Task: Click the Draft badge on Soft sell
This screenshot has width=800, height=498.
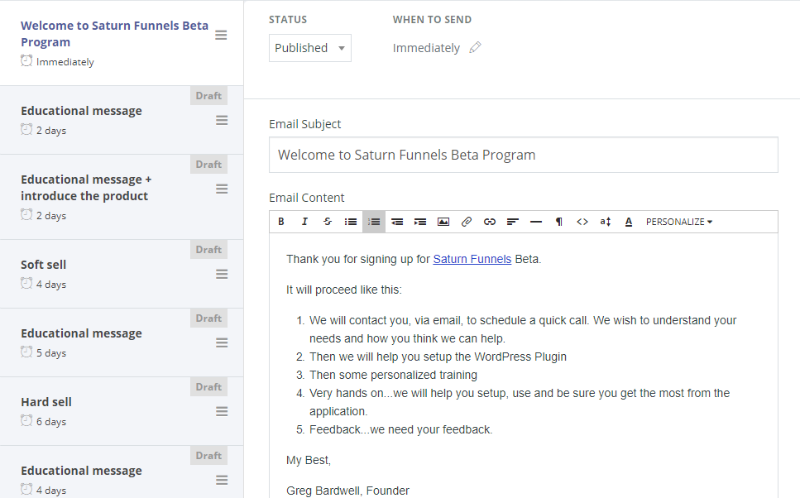Action: tap(209, 250)
